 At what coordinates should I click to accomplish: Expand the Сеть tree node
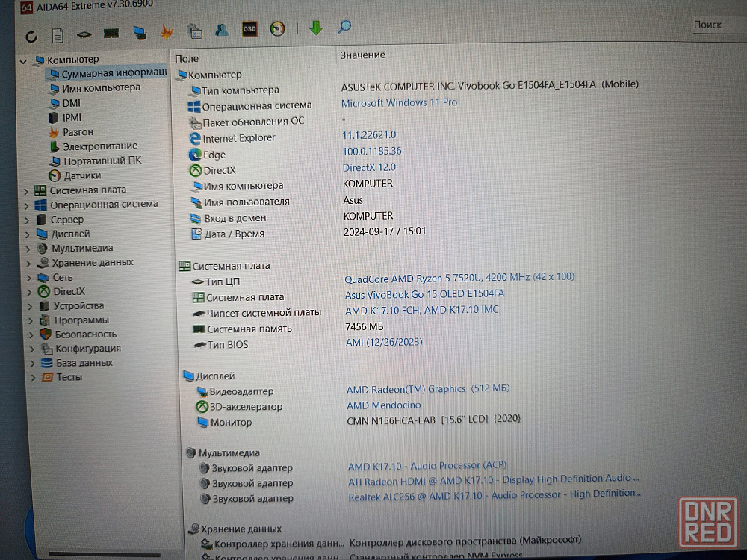point(29,278)
